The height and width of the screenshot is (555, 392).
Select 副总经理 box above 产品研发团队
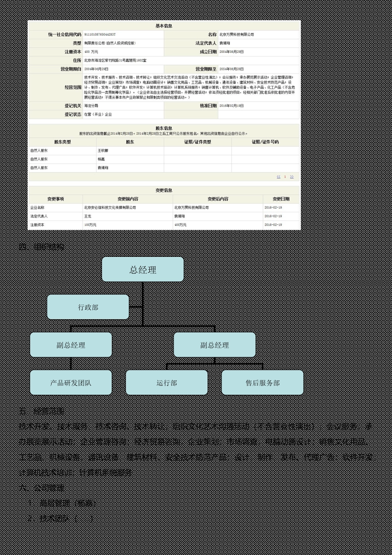(71, 345)
